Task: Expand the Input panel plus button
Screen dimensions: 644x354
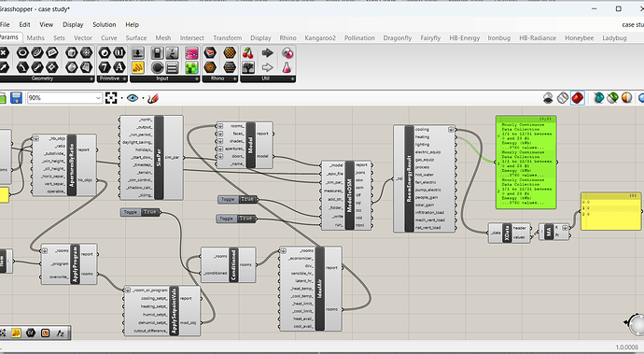Action: pos(196,78)
